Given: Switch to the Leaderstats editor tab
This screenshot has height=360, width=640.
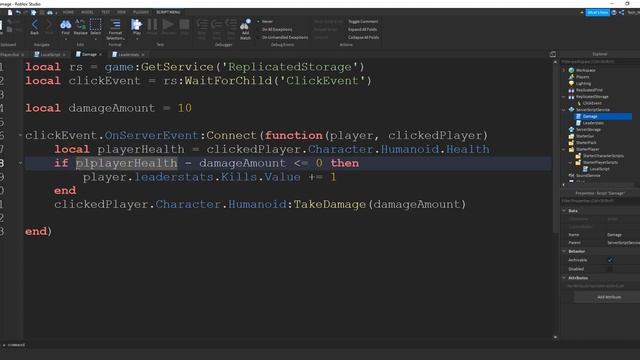Looking at the screenshot, I should [128, 54].
